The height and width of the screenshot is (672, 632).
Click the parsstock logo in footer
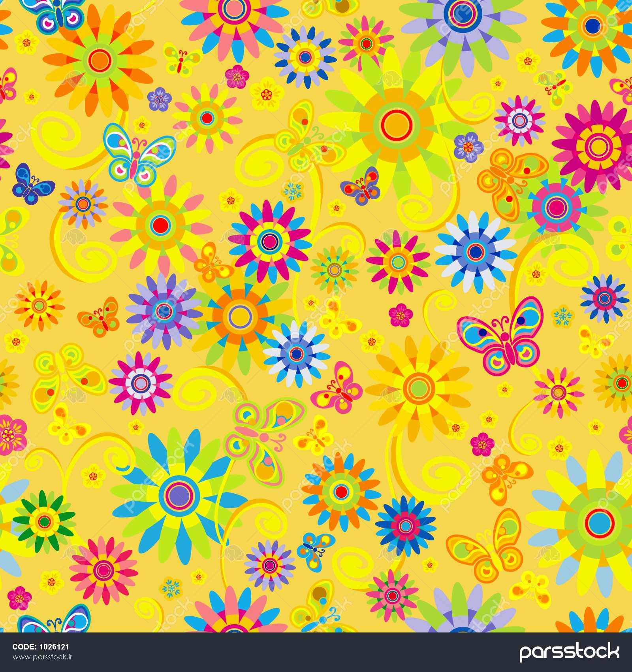[x=569, y=652]
